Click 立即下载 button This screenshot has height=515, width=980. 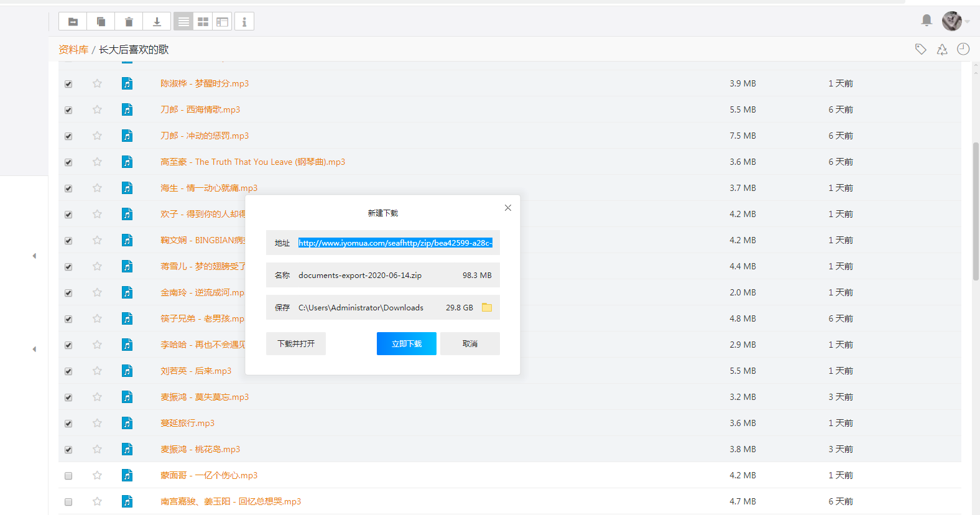pyautogui.click(x=407, y=343)
